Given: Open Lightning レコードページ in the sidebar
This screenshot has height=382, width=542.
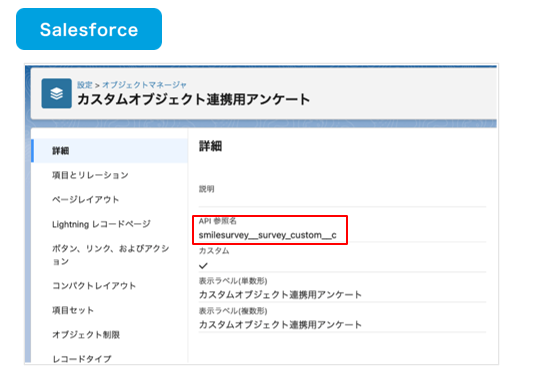Looking at the screenshot, I should [x=101, y=224].
